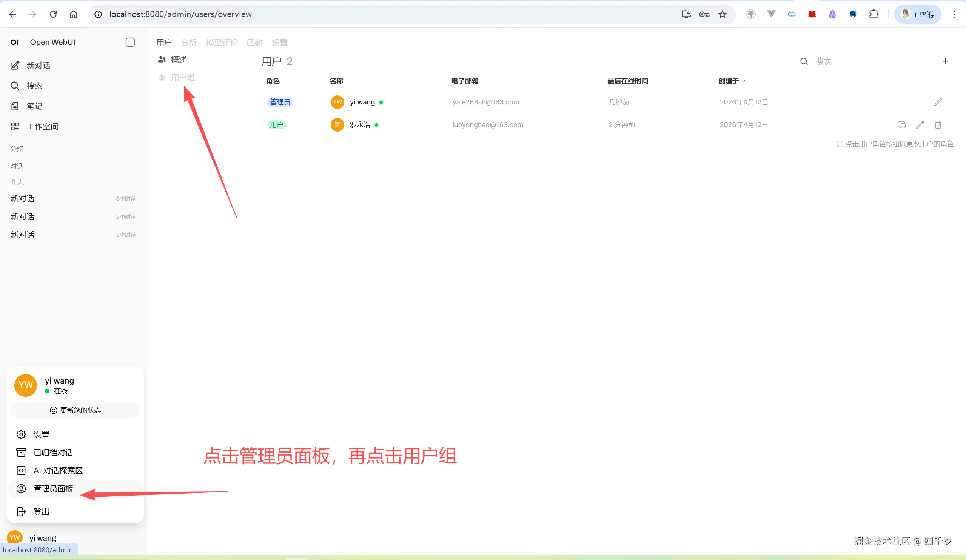The height and width of the screenshot is (560, 966).
Task: Add a new user with the plus icon
Action: [945, 61]
